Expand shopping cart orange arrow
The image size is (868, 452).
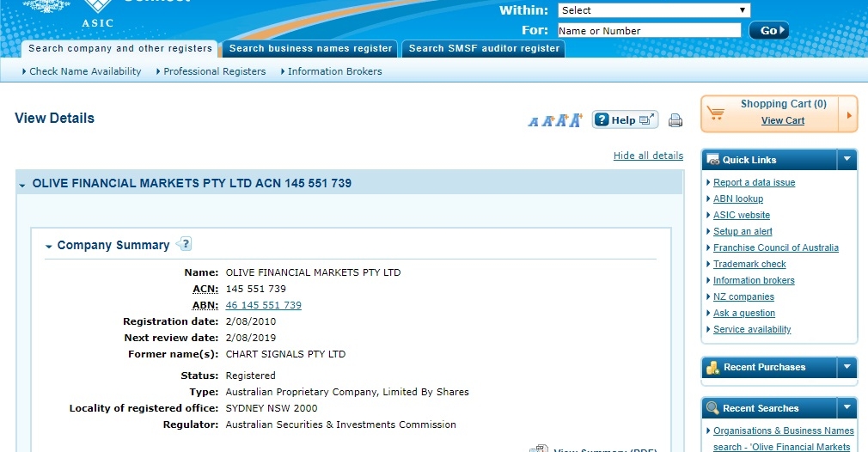(x=848, y=115)
